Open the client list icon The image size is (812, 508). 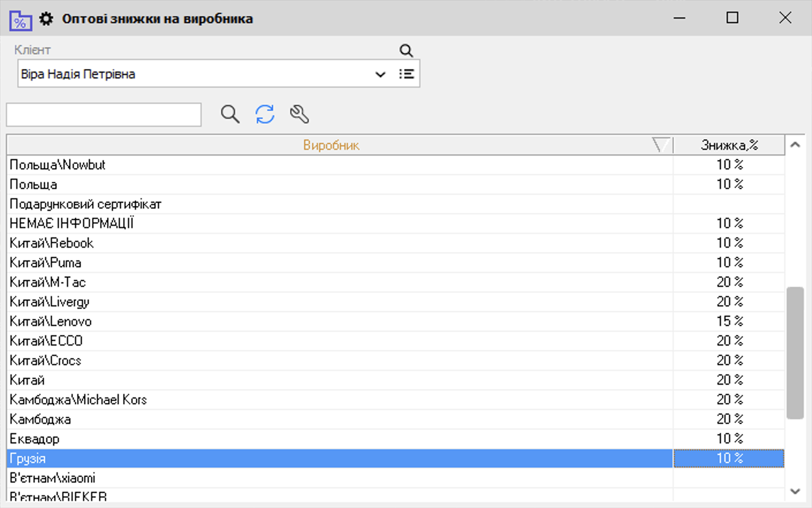(407, 74)
